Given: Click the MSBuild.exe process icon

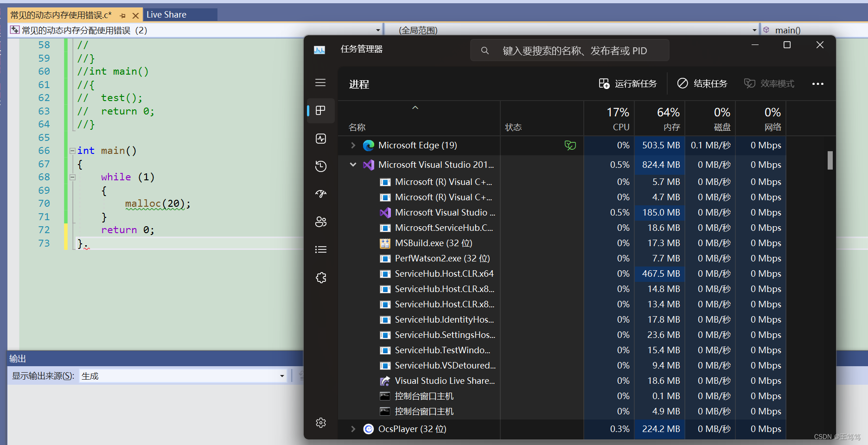Looking at the screenshot, I should pyautogui.click(x=385, y=243).
